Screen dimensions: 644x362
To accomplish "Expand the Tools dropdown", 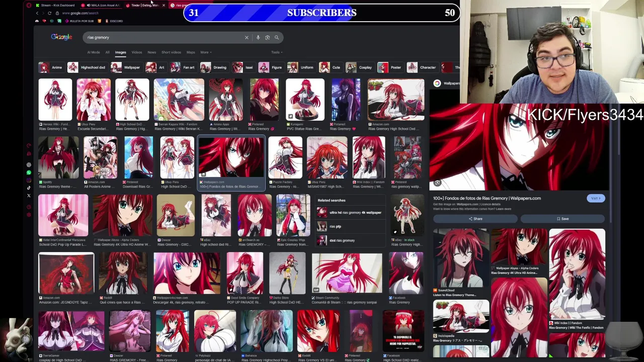I will (x=277, y=52).
